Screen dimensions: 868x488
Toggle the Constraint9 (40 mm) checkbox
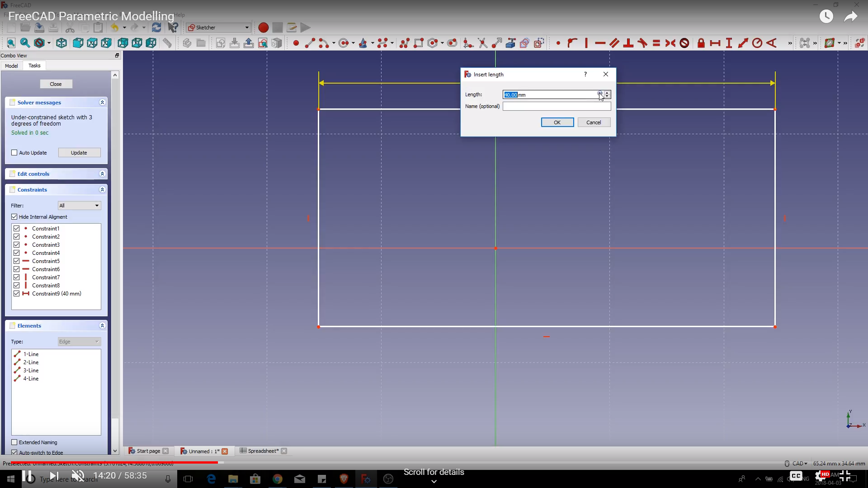point(17,294)
